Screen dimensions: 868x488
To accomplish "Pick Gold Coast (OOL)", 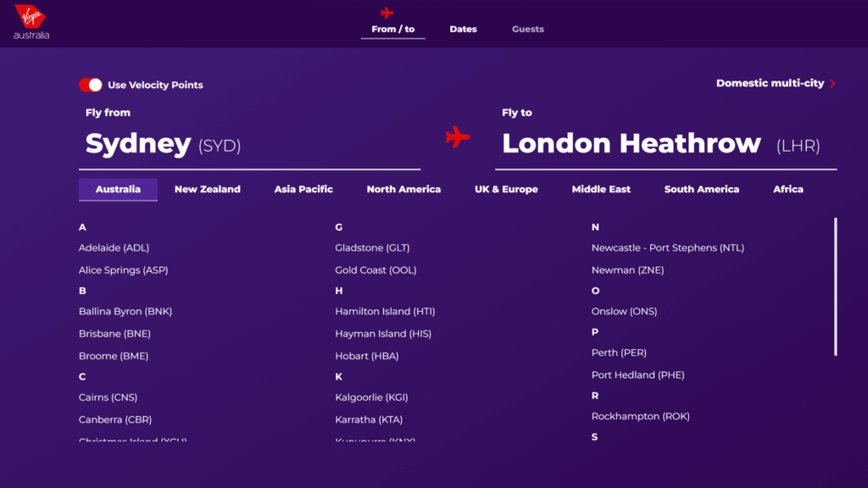I will pos(376,270).
